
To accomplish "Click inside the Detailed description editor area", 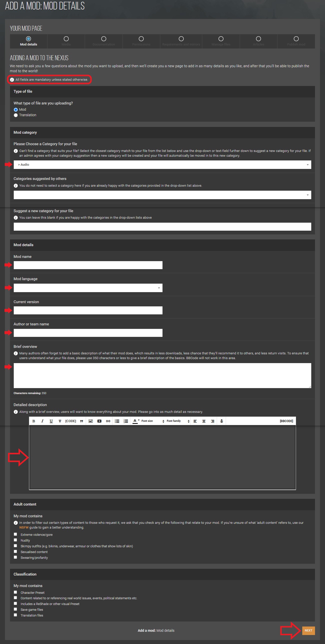I will click(162, 457).
